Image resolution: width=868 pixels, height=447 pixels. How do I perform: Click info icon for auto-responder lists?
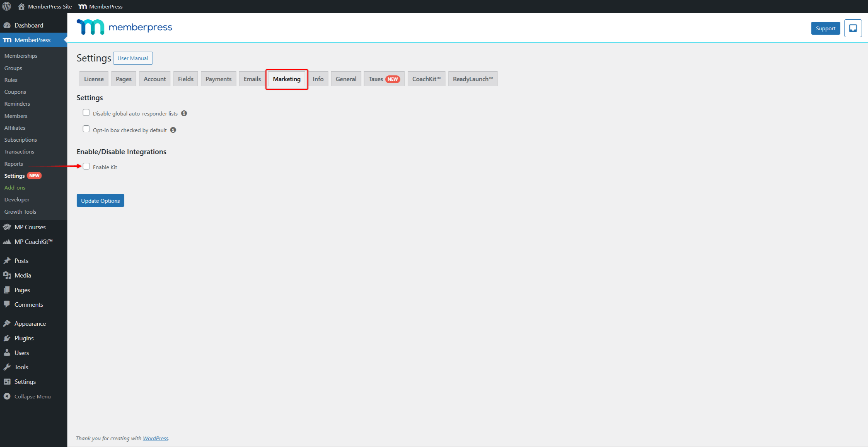184,113
